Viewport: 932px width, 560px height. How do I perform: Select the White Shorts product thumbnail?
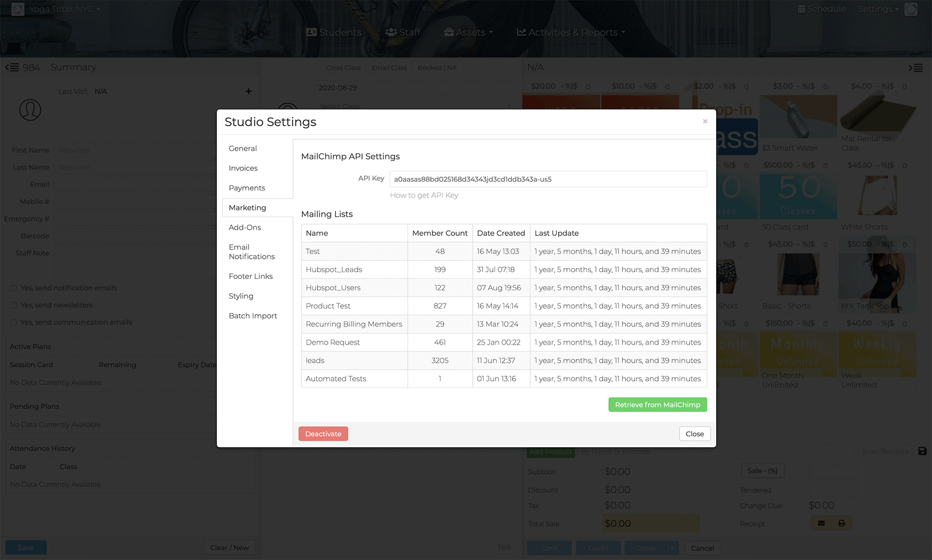878,196
